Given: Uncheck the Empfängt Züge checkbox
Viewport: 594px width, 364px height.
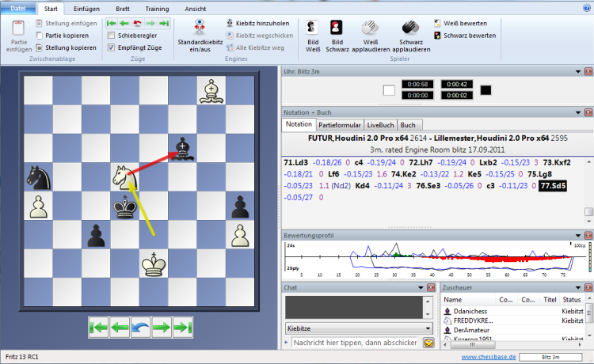Looking at the screenshot, I should (x=111, y=47).
